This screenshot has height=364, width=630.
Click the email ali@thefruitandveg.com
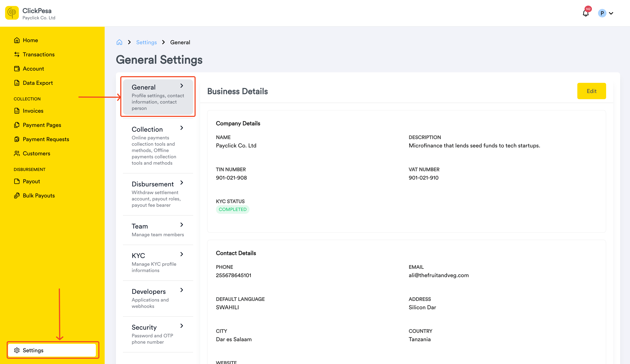point(438,275)
